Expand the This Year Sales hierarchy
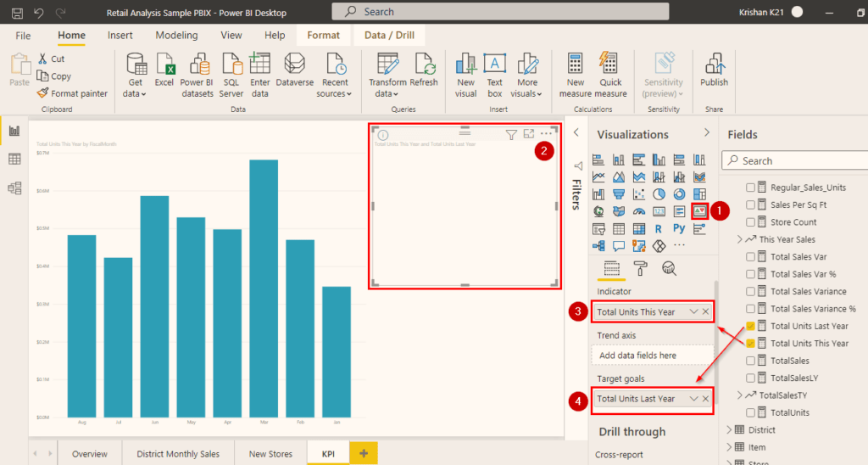This screenshot has height=465, width=868. pyautogui.click(x=739, y=239)
